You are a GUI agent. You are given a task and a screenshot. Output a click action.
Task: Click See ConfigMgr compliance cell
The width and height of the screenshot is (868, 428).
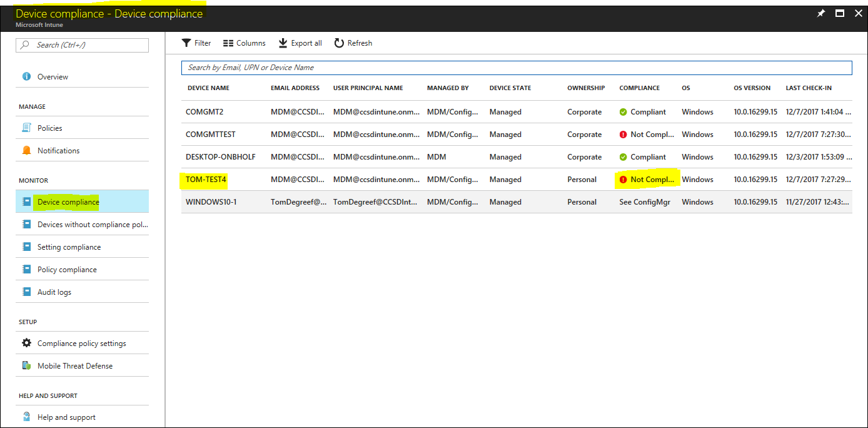point(645,202)
